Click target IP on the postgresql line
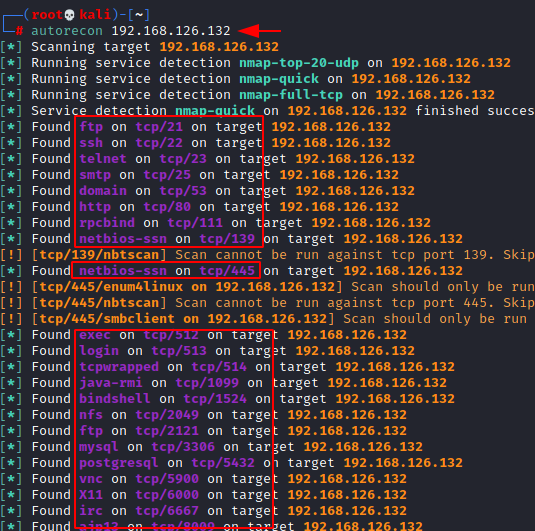The width and height of the screenshot is (535, 531). 403,463
